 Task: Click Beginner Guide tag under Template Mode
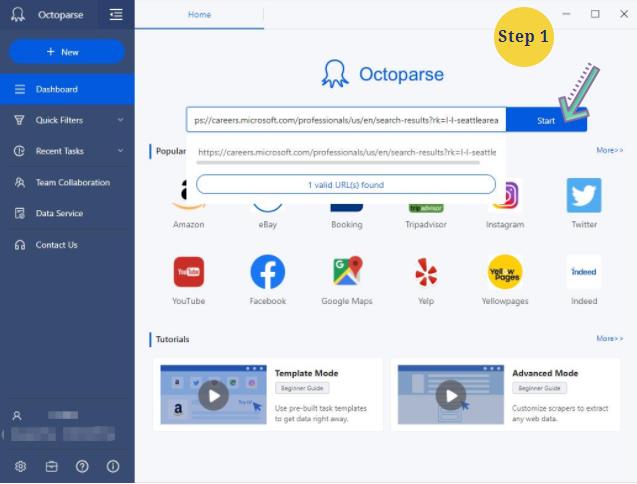pyautogui.click(x=302, y=388)
